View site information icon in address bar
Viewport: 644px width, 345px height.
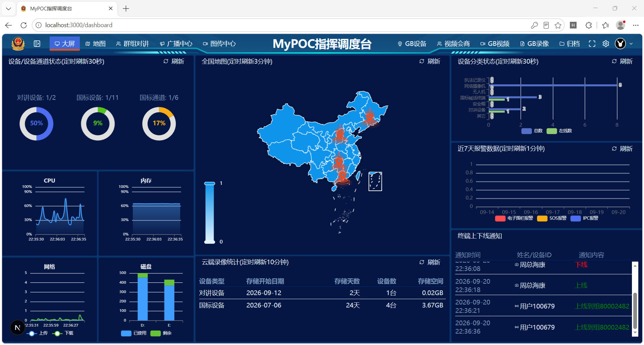[x=39, y=25]
